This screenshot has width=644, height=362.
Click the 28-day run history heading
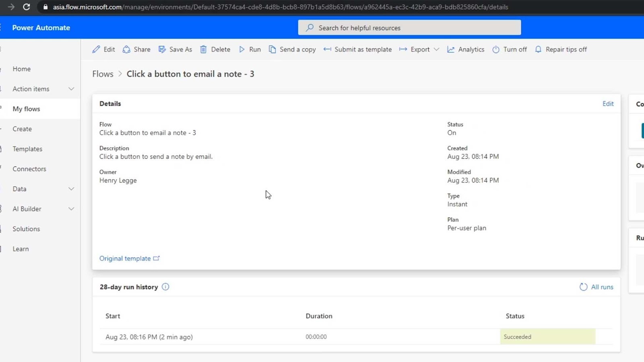coord(129,287)
